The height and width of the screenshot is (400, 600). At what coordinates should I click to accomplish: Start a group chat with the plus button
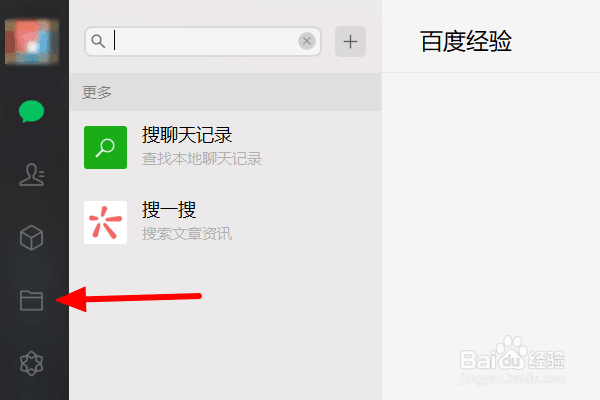[x=351, y=41]
